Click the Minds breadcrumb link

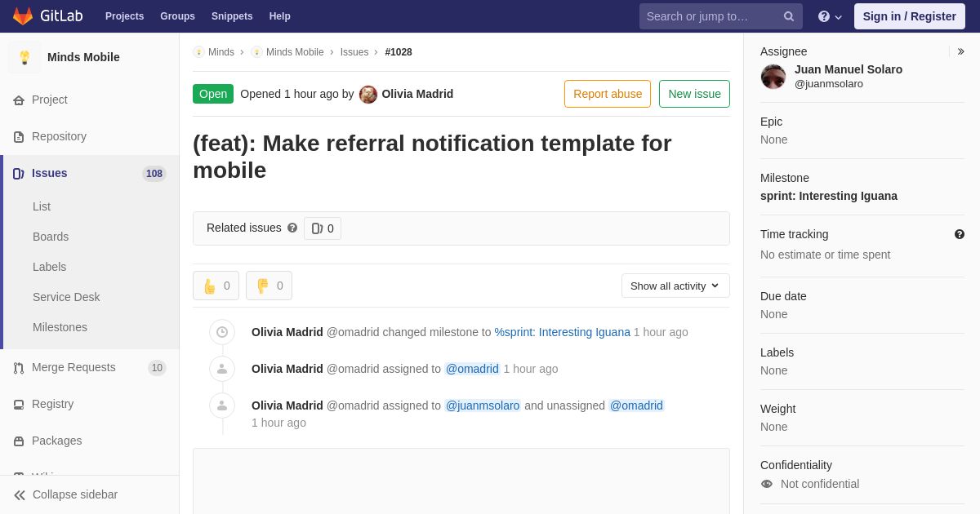coord(221,52)
